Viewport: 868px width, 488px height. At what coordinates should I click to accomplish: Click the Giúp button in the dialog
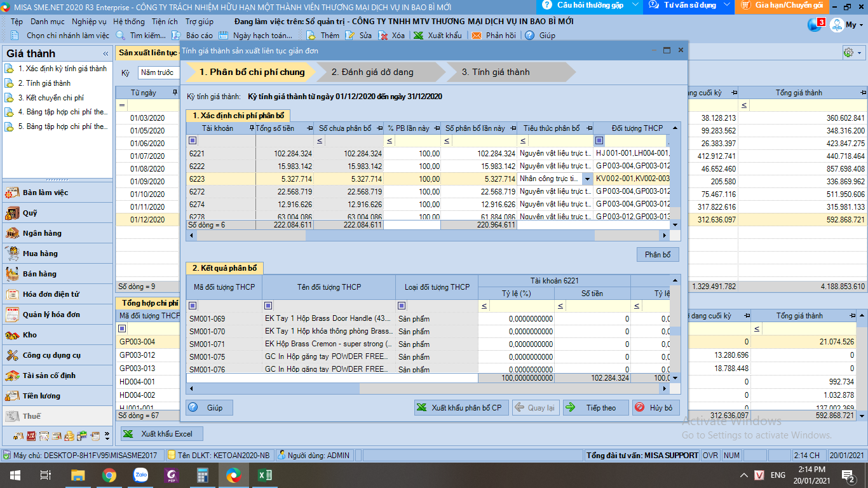[209, 408]
